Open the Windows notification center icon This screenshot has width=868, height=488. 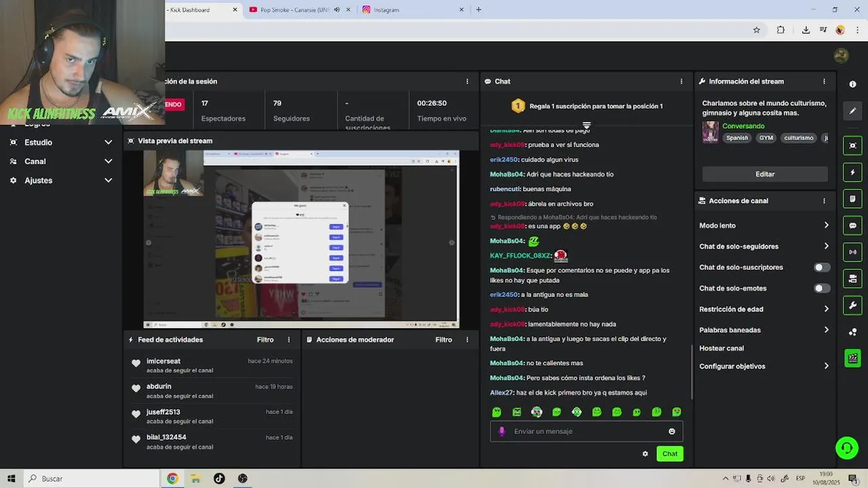(853, 479)
